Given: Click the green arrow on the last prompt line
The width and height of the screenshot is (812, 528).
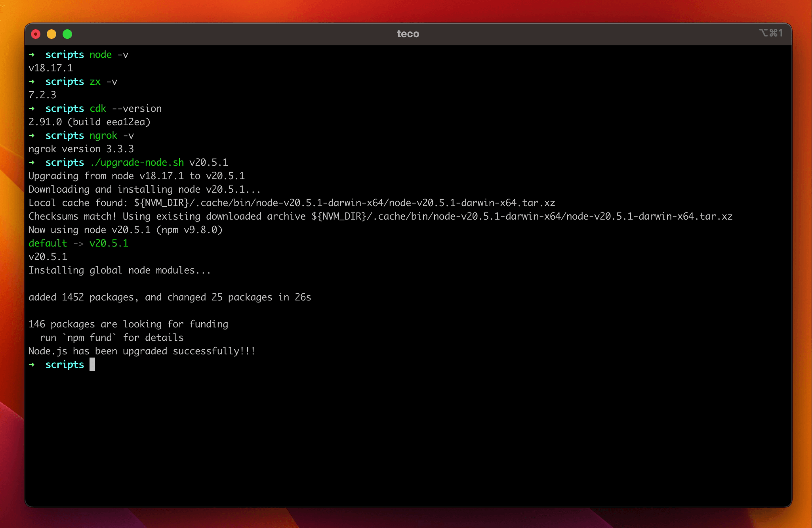Looking at the screenshot, I should tap(32, 364).
